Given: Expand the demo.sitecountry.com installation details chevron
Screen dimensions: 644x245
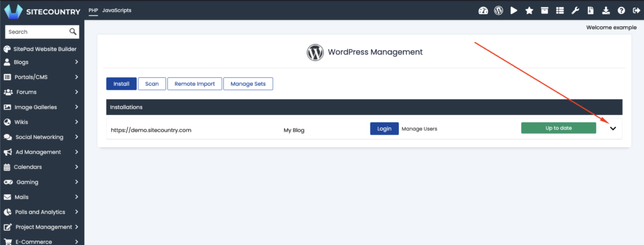Looking at the screenshot, I should coord(613,128).
